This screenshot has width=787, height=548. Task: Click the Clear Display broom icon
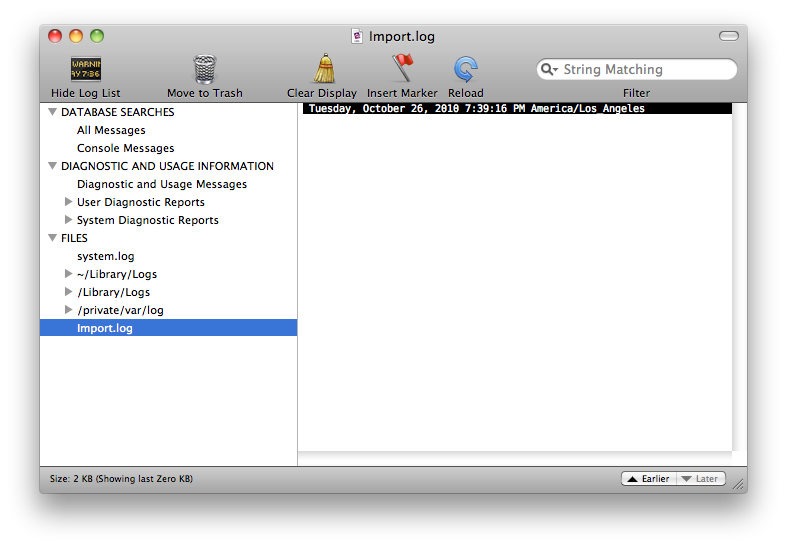click(x=323, y=68)
